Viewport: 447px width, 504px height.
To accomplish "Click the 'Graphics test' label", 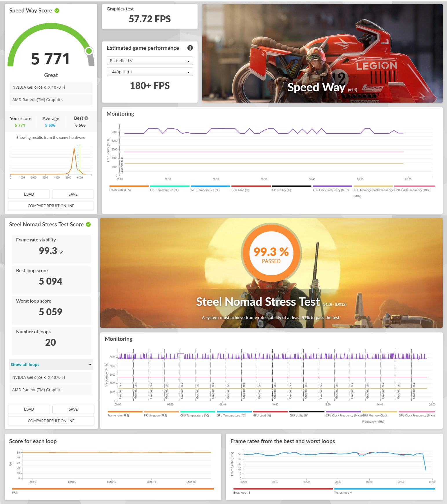I will pos(120,9).
